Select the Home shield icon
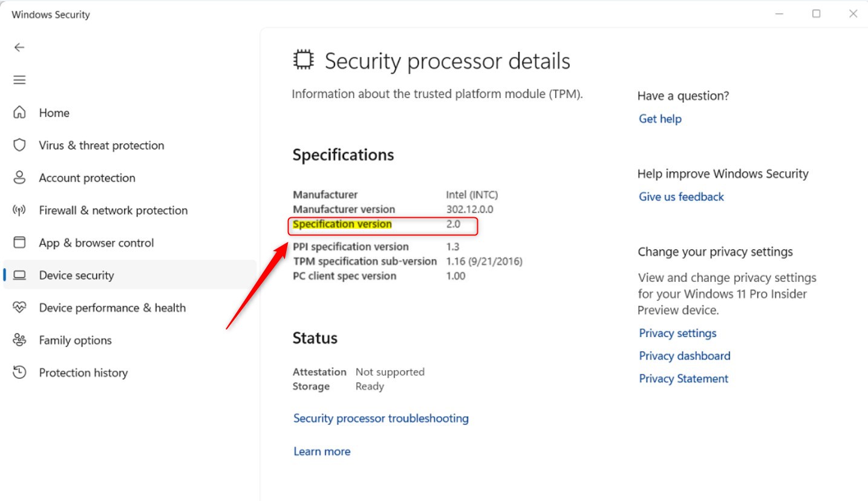 click(x=19, y=113)
